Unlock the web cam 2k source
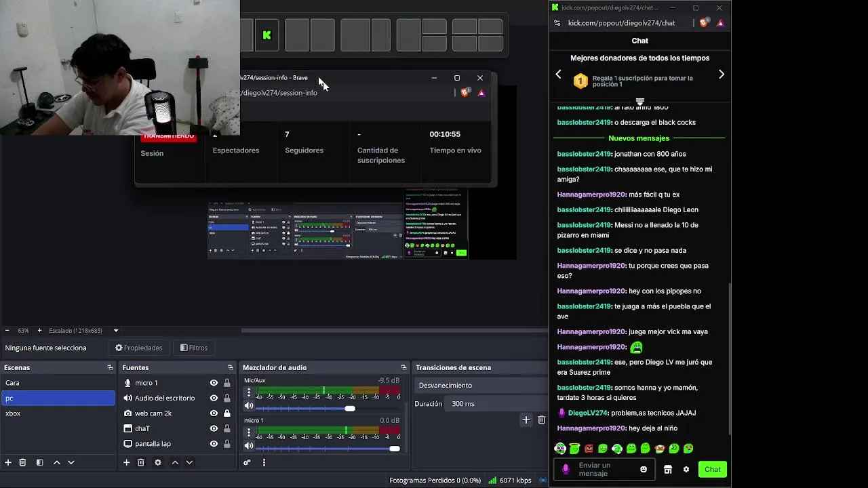 point(227,413)
